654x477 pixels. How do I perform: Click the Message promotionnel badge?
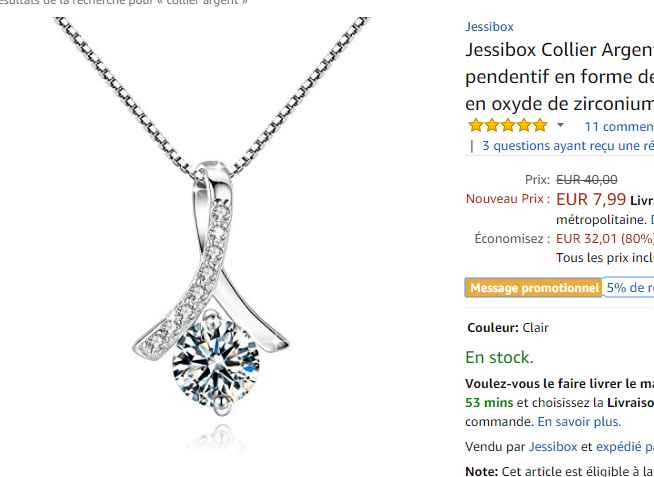[534, 288]
